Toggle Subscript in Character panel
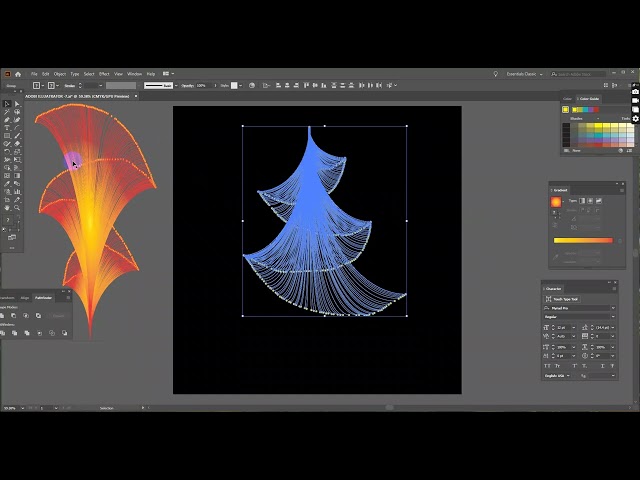This screenshot has height=480, width=640. [584, 366]
